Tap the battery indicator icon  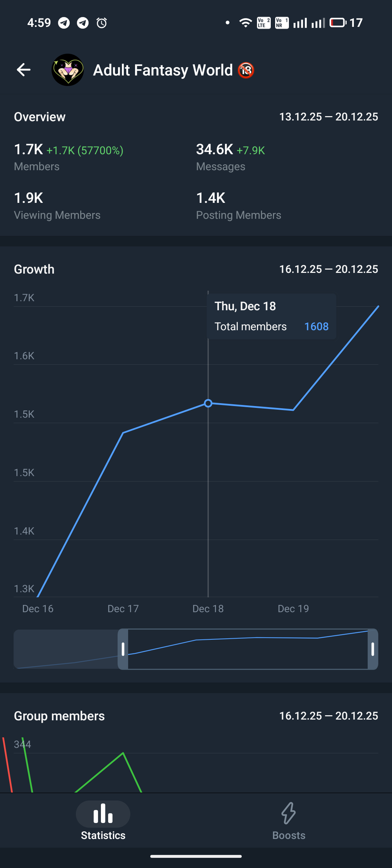pyautogui.click(x=338, y=23)
